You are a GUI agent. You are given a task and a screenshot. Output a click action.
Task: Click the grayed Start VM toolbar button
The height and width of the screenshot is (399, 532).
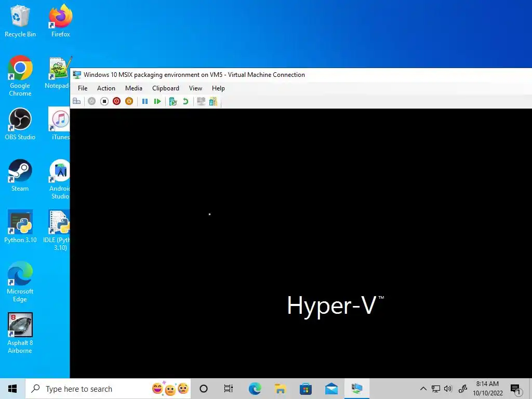click(x=91, y=101)
